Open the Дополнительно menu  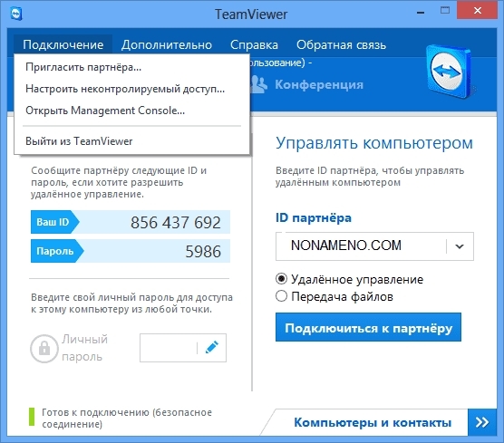pyautogui.click(x=167, y=44)
